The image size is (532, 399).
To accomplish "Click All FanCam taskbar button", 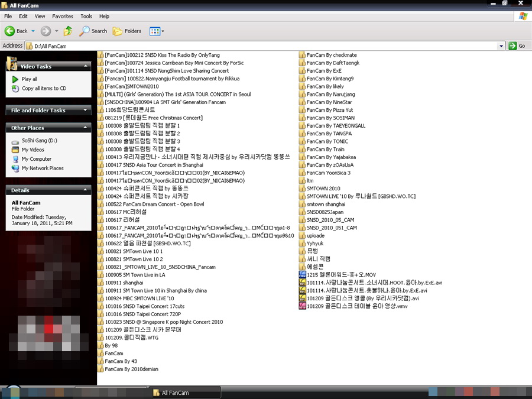I will point(185,392).
